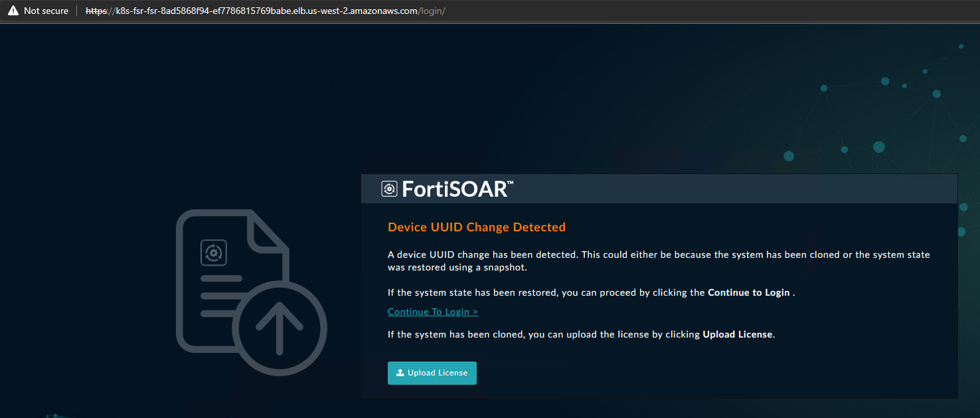
Task: Select the 'Device UUID Change Detected' heading
Action: pyautogui.click(x=476, y=227)
